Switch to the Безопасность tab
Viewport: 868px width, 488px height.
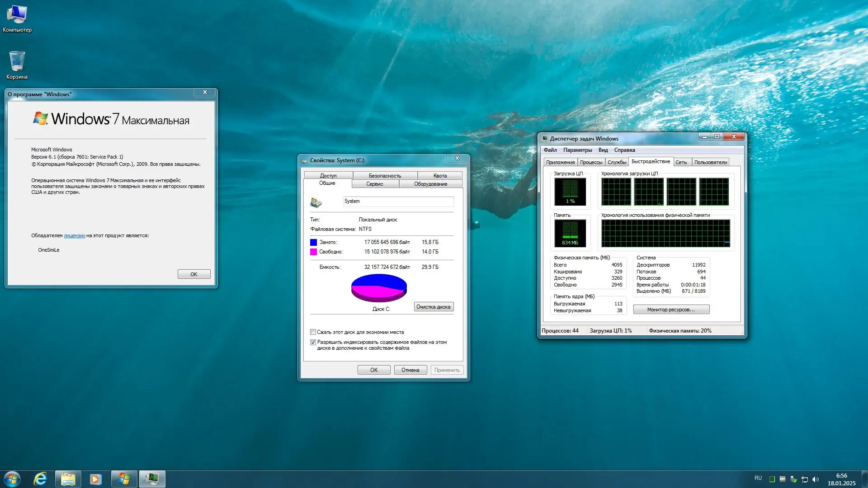coord(385,176)
